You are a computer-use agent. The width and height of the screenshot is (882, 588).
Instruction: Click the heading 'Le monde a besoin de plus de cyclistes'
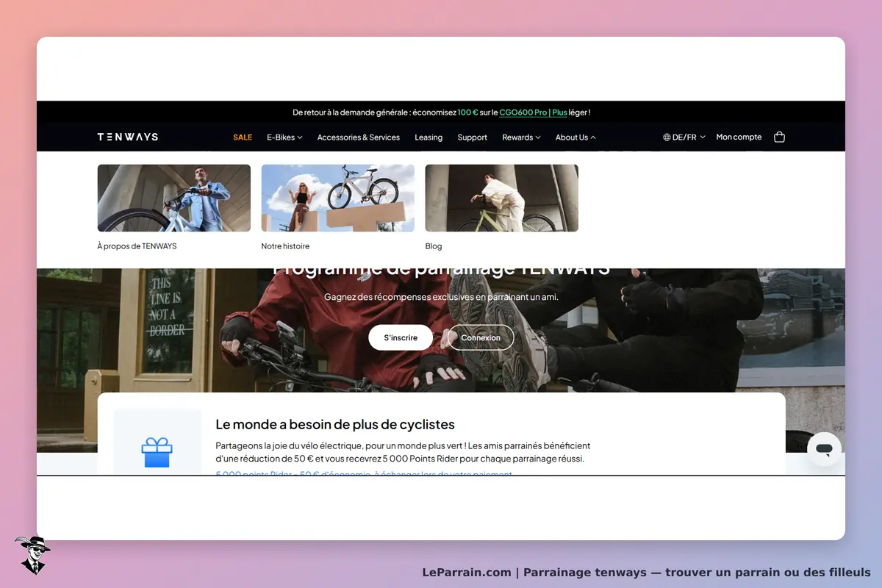[x=335, y=424]
